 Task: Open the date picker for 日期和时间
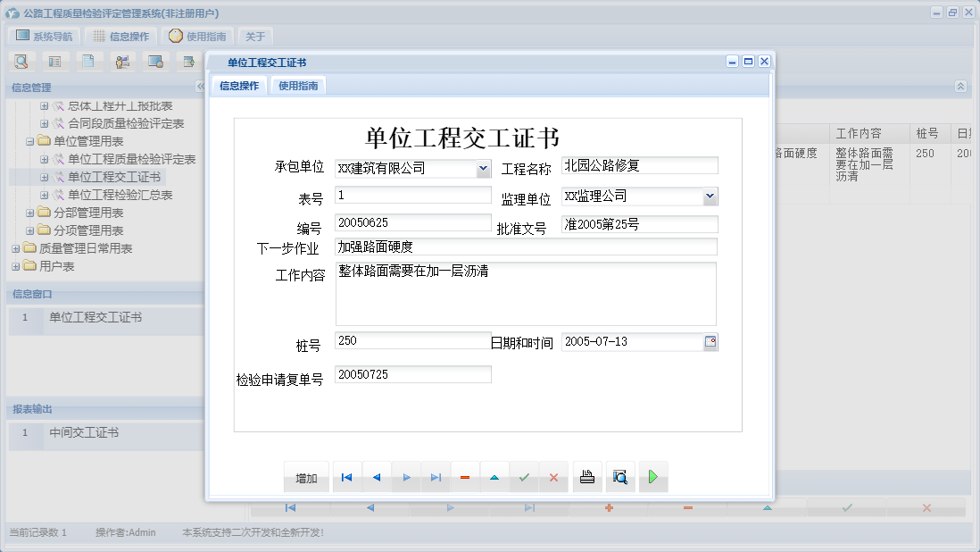(710, 341)
